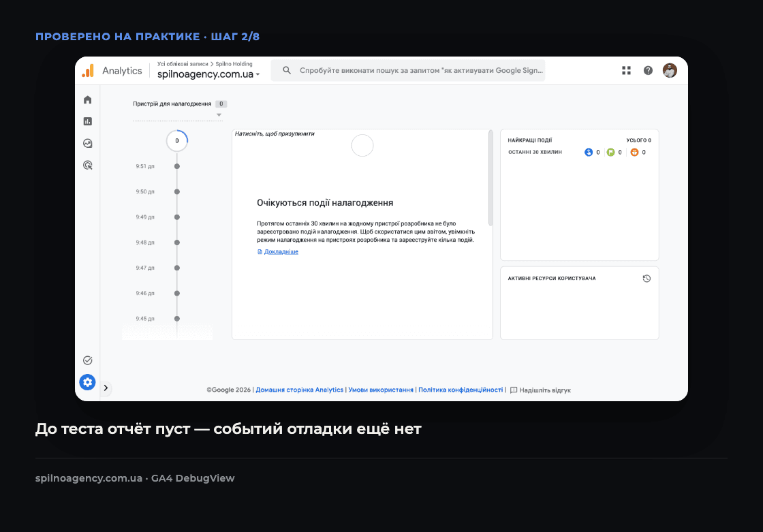
Task: Open the debug device dropdown arrow
Action: coord(219,115)
